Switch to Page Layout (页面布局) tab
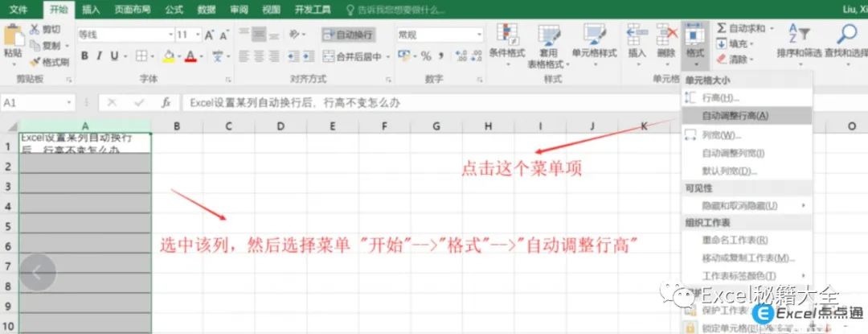868x334 pixels. click(133, 10)
